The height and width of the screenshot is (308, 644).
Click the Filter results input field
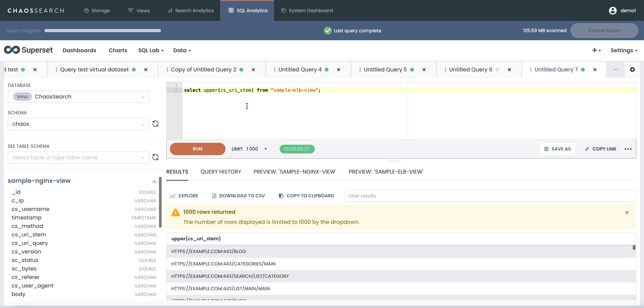tap(490, 196)
